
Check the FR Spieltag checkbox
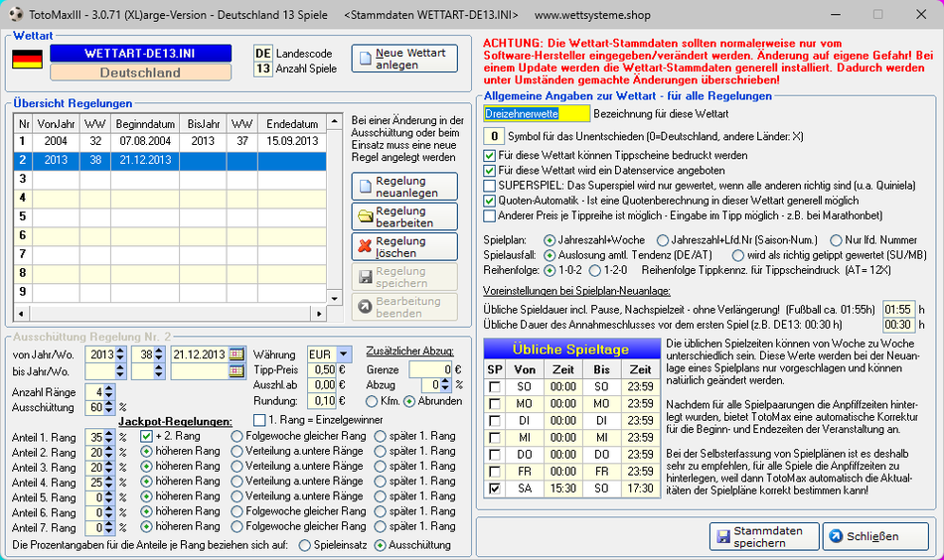[495, 472]
